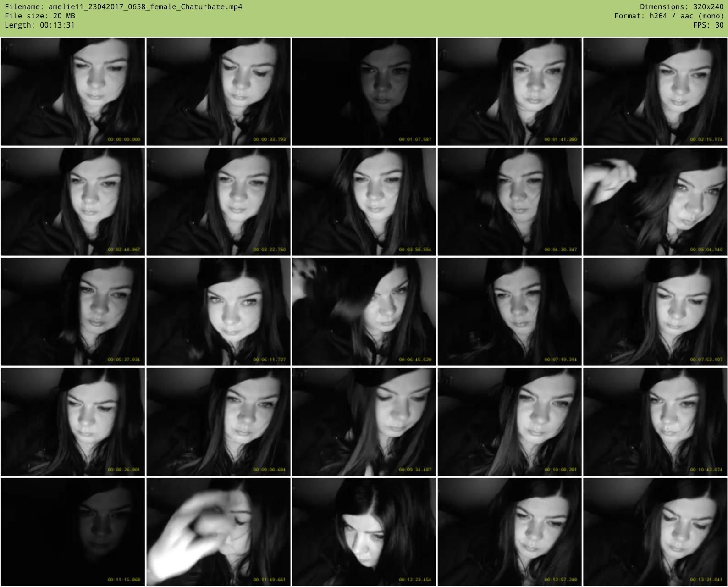
Task: Click the thumbnail stamped 00:07:19.314
Action: 509,312
